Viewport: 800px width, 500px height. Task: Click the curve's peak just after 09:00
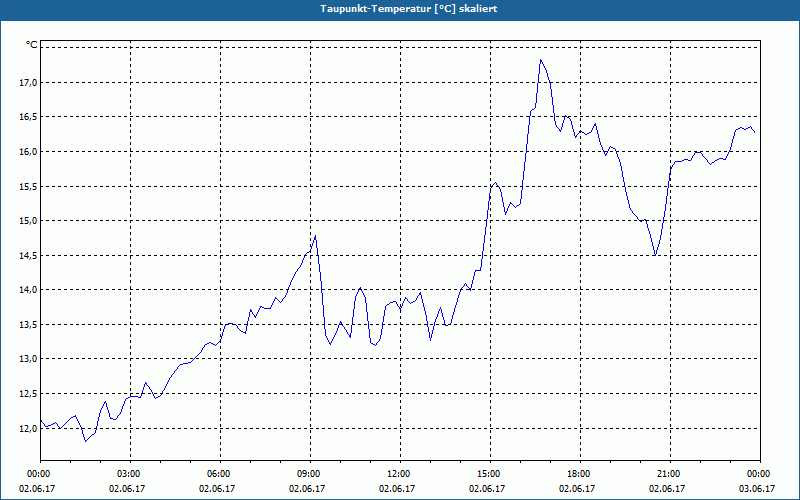coord(316,236)
